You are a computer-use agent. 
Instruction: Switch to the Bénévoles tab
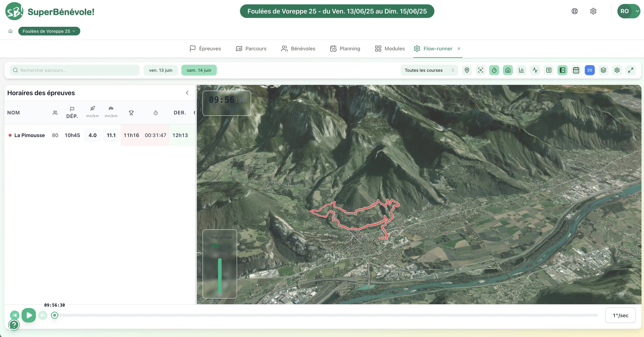[x=298, y=49]
